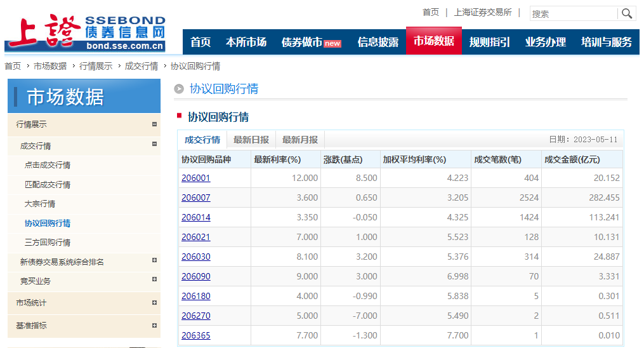Open repo code 206007 link
Viewport: 644px width, 348px height.
click(x=196, y=197)
